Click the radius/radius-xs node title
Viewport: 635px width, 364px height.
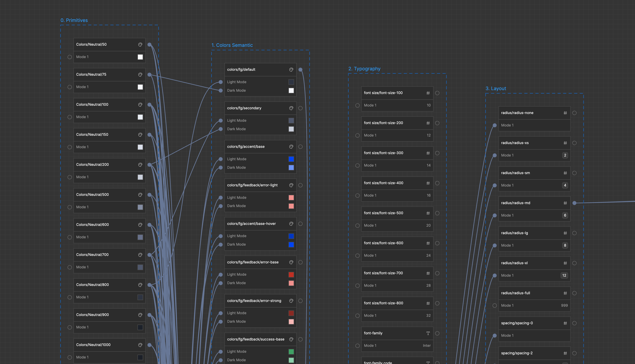pos(515,143)
